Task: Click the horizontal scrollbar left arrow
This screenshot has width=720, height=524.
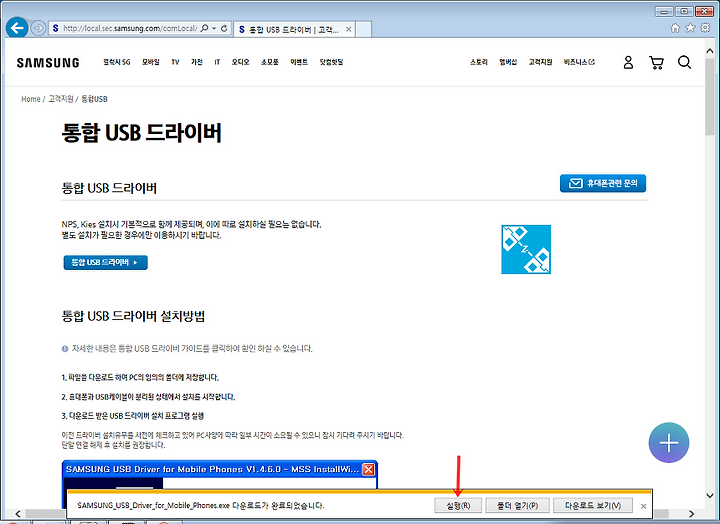Action: point(18,513)
